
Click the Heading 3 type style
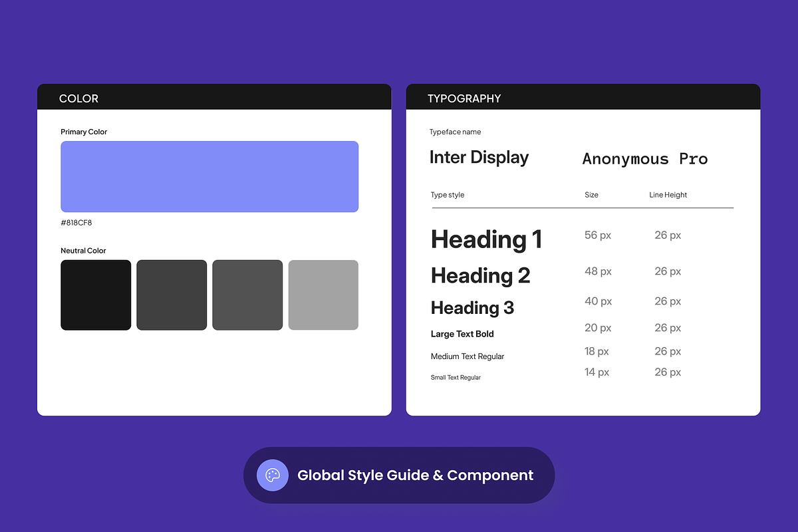click(x=472, y=308)
